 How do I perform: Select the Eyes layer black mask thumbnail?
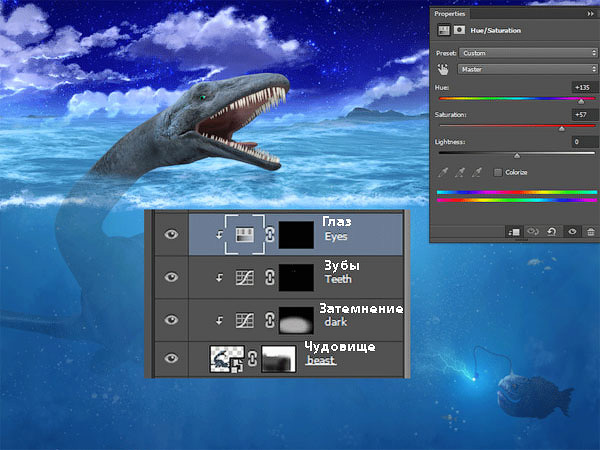(296, 235)
